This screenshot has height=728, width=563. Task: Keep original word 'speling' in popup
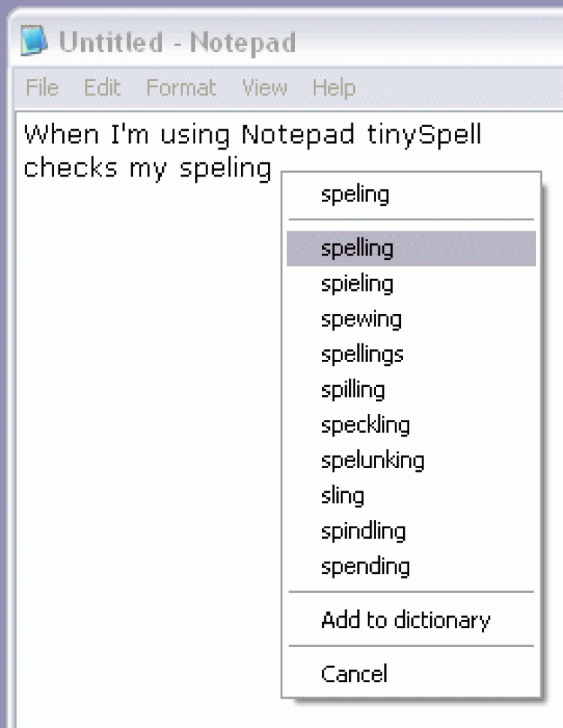point(355,195)
